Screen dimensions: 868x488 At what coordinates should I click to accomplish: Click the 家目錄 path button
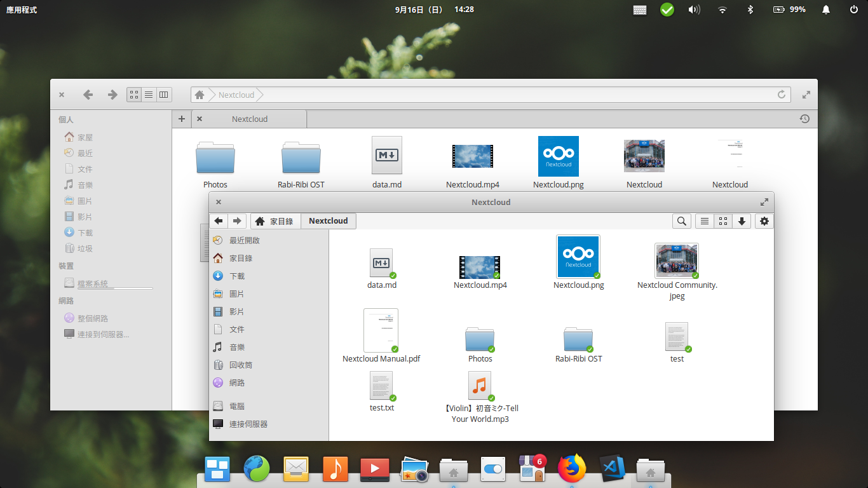pyautogui.click(x=276, y=221)
